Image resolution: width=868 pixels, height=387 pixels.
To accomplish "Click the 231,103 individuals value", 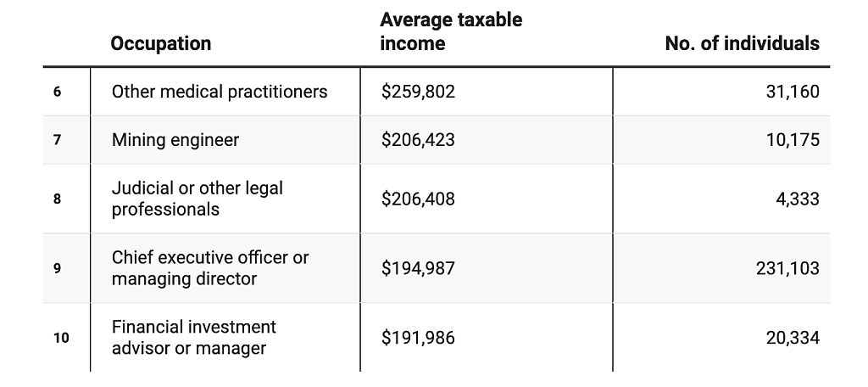I will point(787,268).
